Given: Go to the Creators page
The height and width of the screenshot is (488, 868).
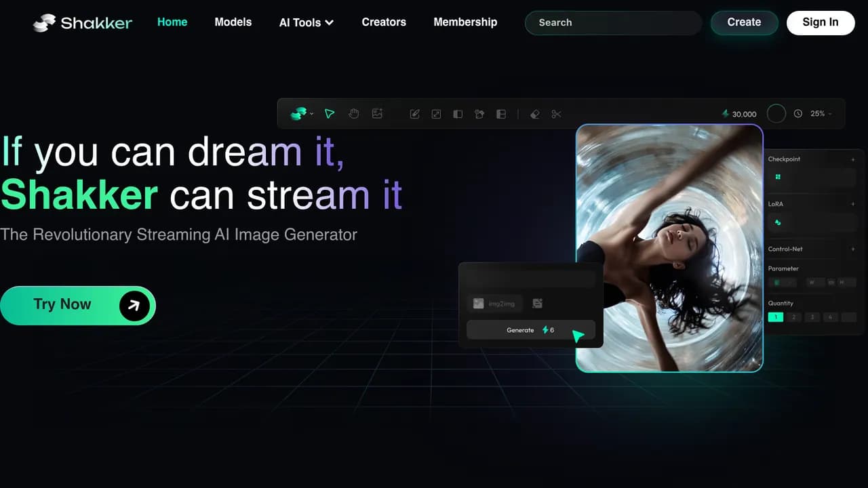Looking at the screenshot, I should [x=384, y=22].
